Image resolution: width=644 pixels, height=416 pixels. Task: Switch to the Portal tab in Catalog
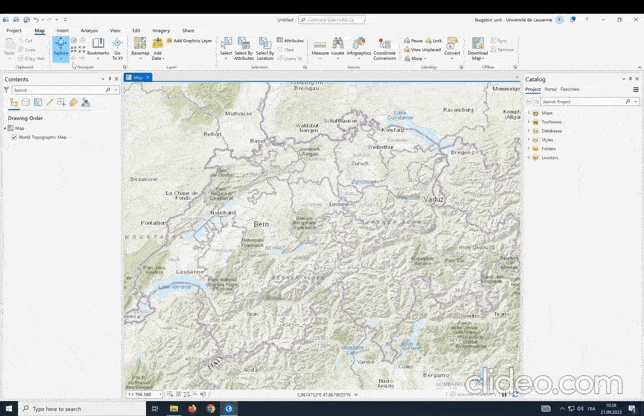point(550,89)
